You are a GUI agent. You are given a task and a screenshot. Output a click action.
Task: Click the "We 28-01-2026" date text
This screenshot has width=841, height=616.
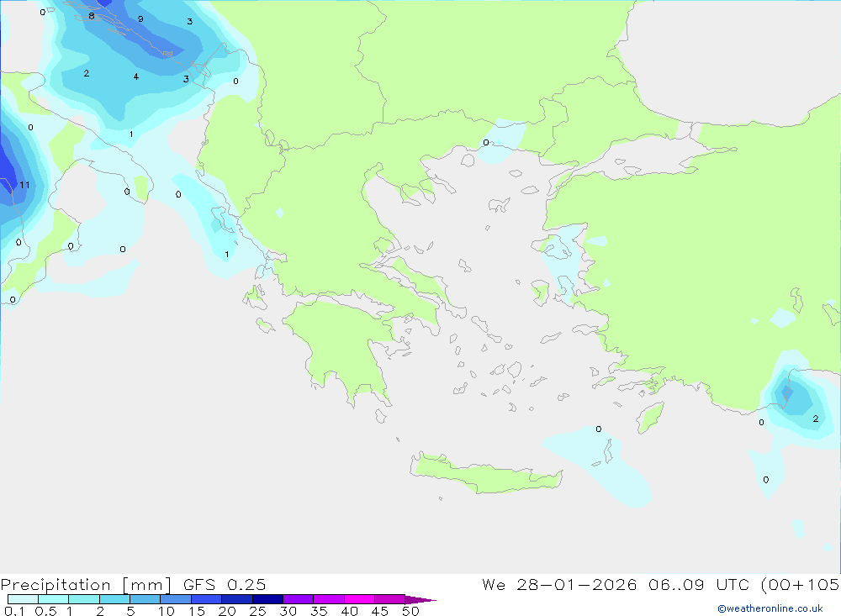[x=559, y=584]
